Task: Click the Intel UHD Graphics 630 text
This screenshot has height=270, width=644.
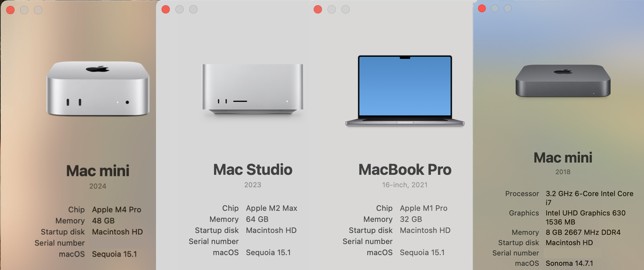Action: tap(586, 213)
